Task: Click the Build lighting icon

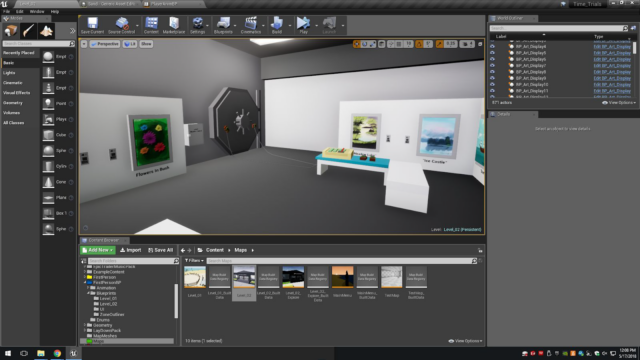Action: click(x=277, y=25)
